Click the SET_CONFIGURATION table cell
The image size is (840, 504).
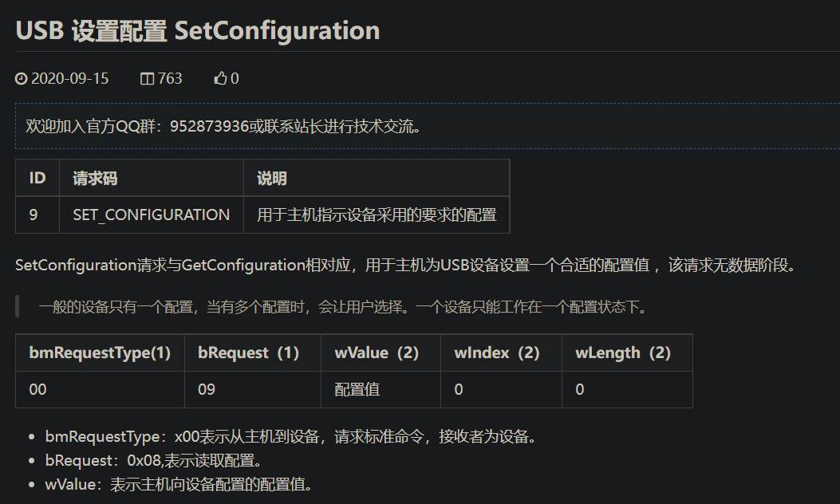tap(152, 215)
